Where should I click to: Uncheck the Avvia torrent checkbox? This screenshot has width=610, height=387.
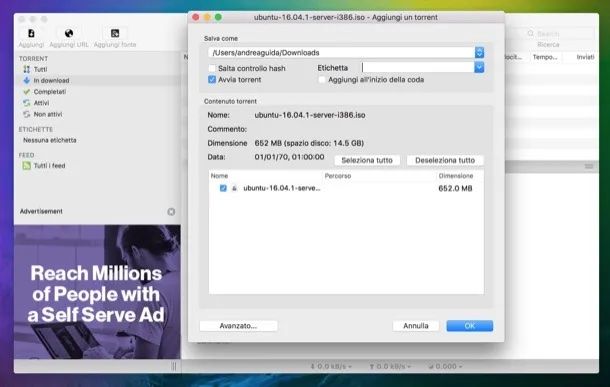[212, 80]
